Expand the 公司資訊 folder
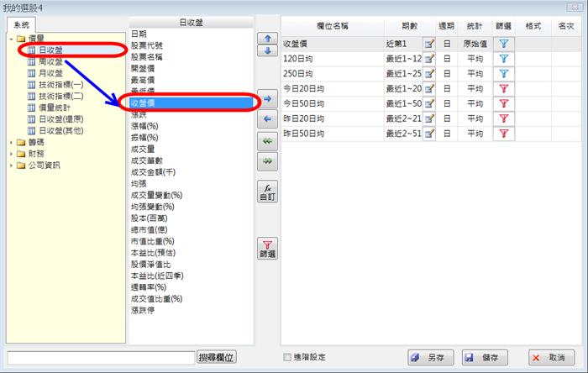The width and height of the screenshot is (588, 373). (11, 165)
